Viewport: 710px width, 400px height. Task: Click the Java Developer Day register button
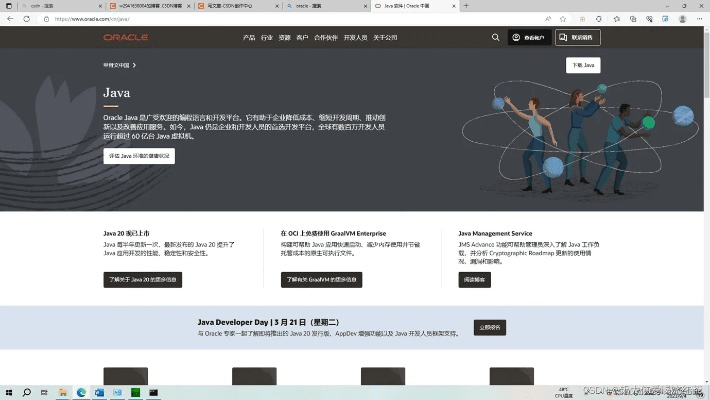[x=490, y=328]
